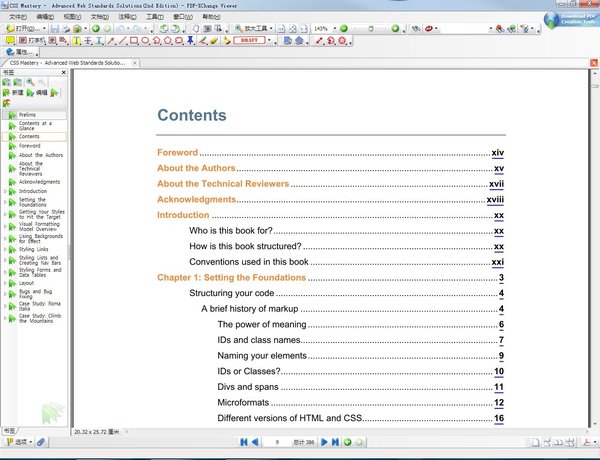600x460 pixels.
Task: Select the Rectangle drawing tool
Action: point(134,40)
